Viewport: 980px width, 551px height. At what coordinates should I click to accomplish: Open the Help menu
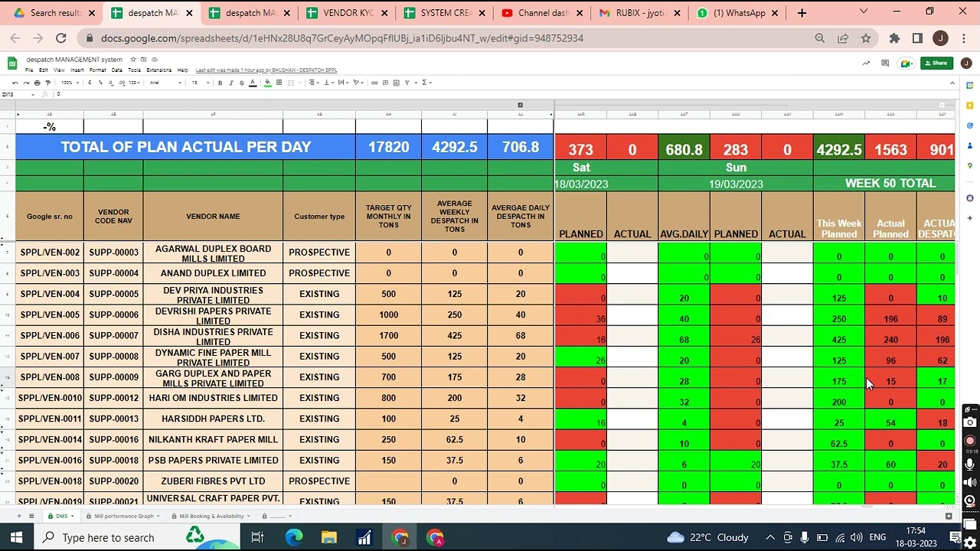click(x=182, y=70)
